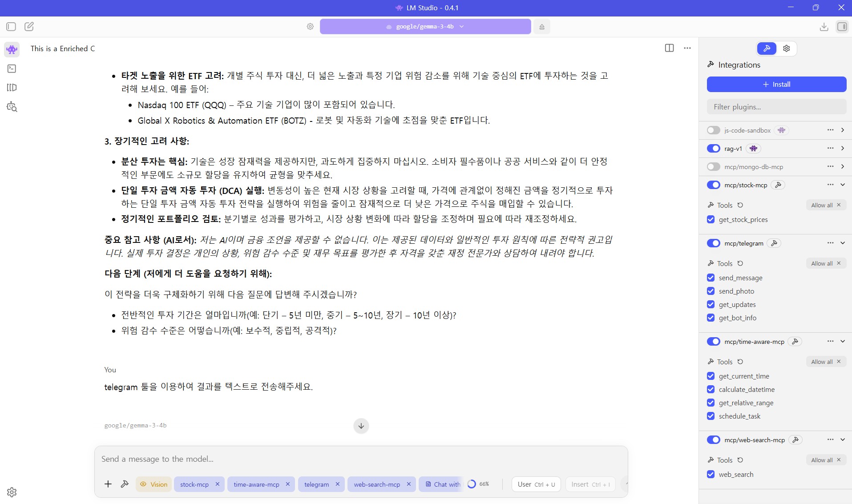
Task: Clear Allow all for time-aware-mcp tools
Action: [x=839, y=362]
